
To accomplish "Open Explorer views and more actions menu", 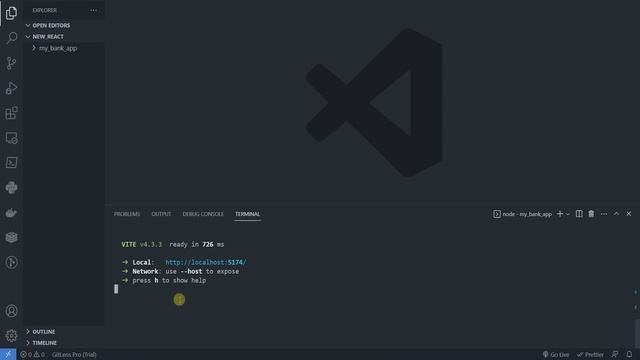I will pyautogui.click(x=93, y=10).
